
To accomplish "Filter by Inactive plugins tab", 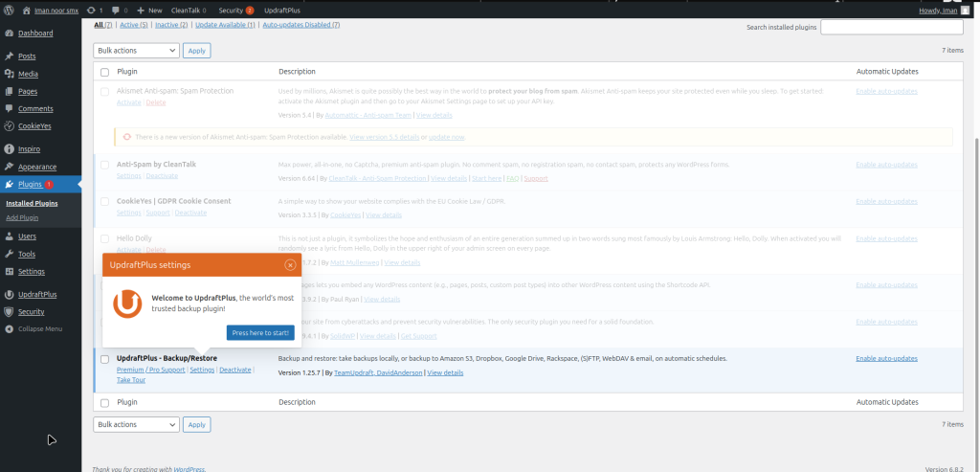I will click(x=171, y=24).
